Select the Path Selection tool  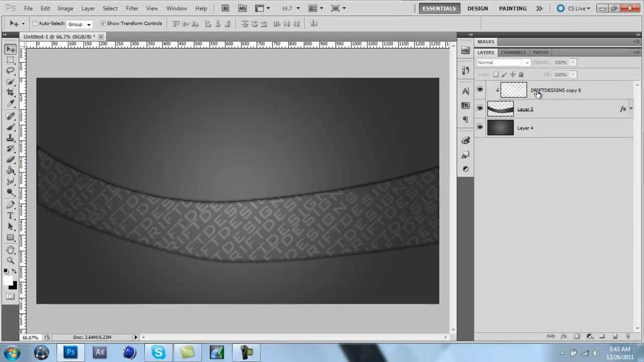click(10, 226)
